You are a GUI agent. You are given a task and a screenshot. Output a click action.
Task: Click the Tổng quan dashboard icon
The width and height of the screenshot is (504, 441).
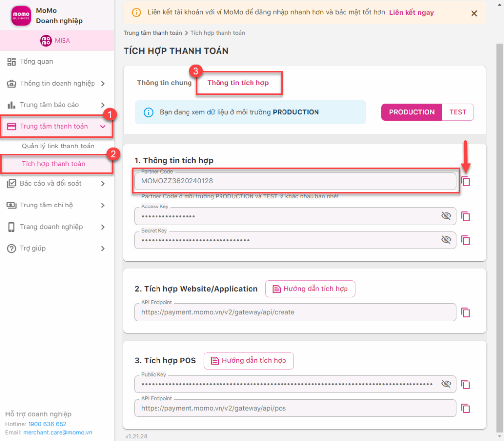pyautogui.click(x=12, y=62)
